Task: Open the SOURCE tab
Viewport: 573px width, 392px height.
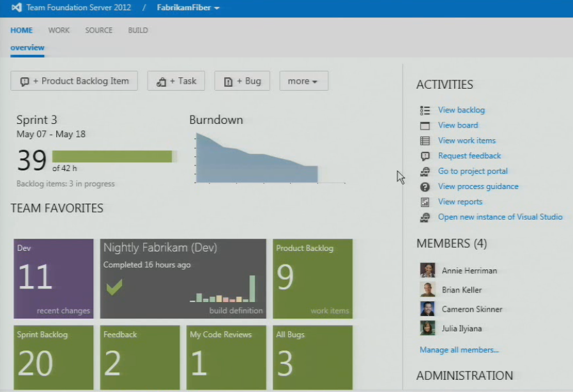Action: (x=98, y=30)
